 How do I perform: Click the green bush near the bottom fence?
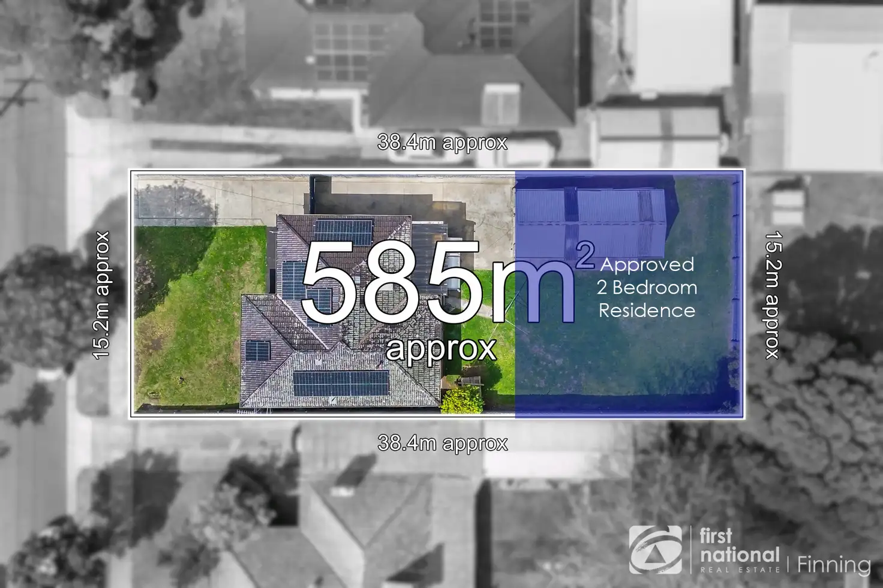[462, 400]
